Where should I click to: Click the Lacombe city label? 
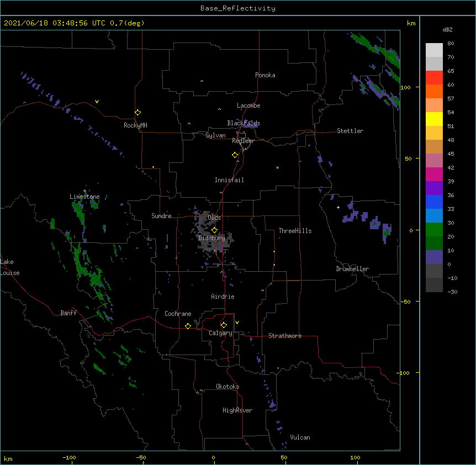pos(248,105)
